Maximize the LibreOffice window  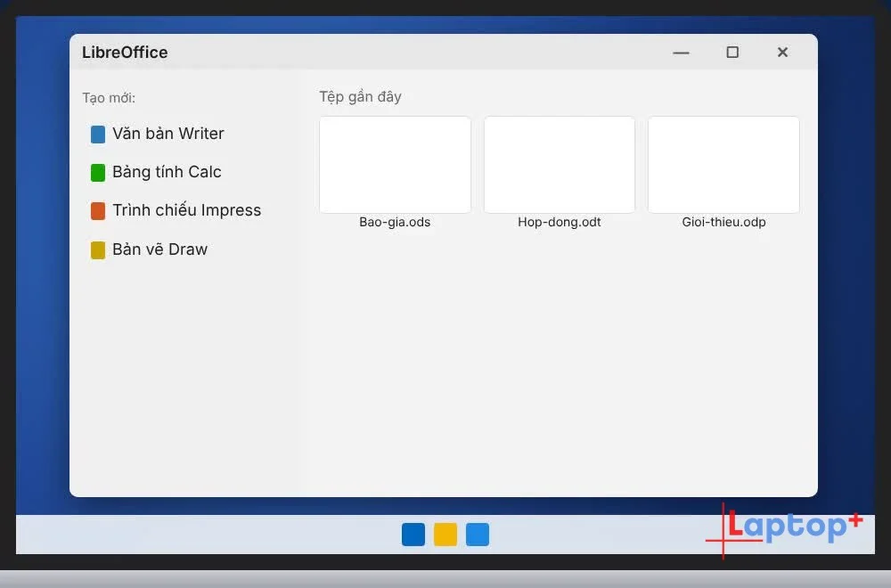(732, 53)
